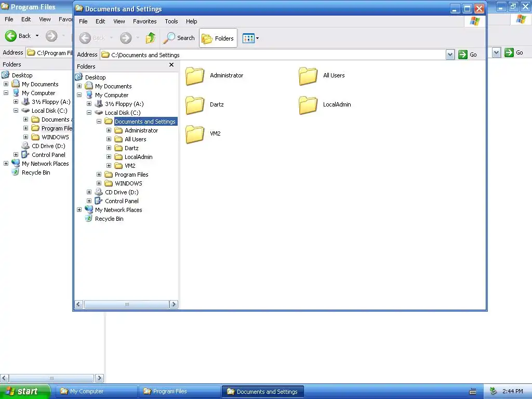This screenshot has height=399, width=532.
Task: Click the address field showing C:\Documents and Settings
Action: (273, 55)
